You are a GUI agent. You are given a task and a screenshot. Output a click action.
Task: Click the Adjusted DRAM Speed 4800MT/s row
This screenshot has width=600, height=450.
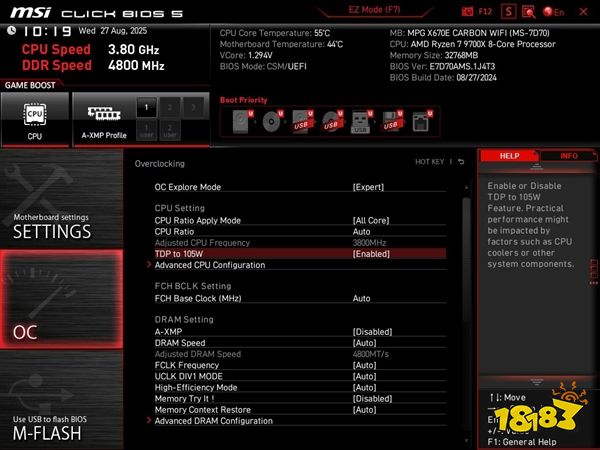[x=300, y=354]
